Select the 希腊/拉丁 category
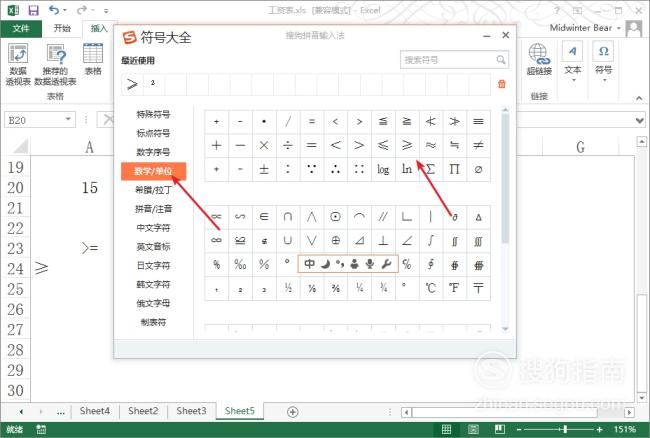This screenshot has width=650, height=438. click(153, 190)
